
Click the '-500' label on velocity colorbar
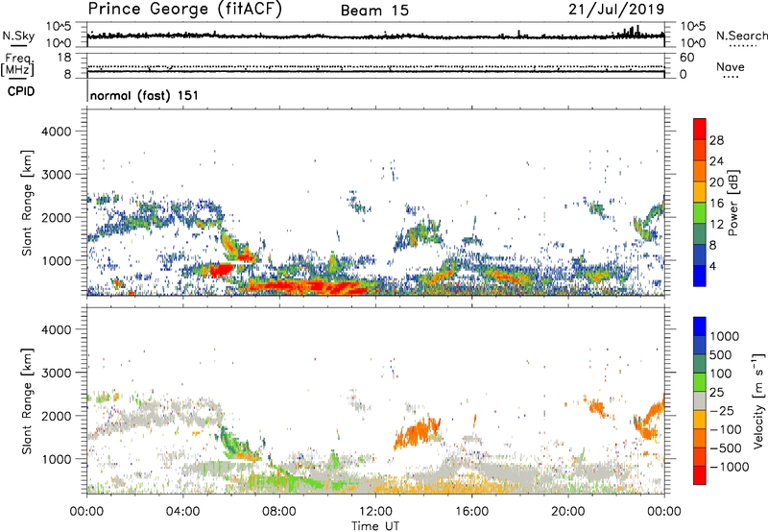726,448
